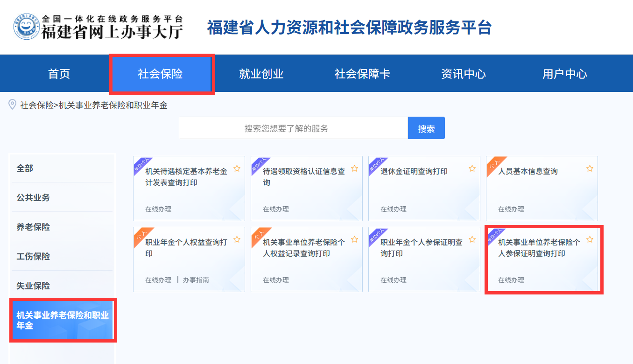Open the 办事指南 link on 职业年金 card
Viewport: 633px width, 364px height.
point(196,280)
